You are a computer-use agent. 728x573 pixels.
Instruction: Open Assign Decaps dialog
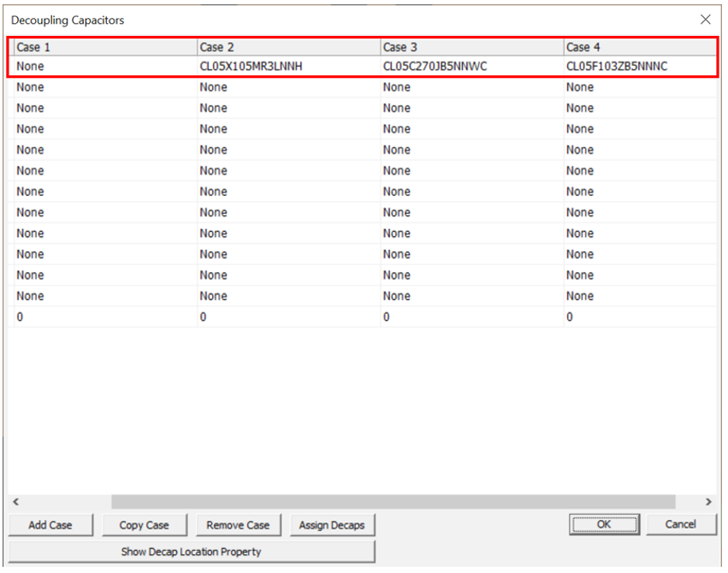pyautogui.click(x=331, y=525)
